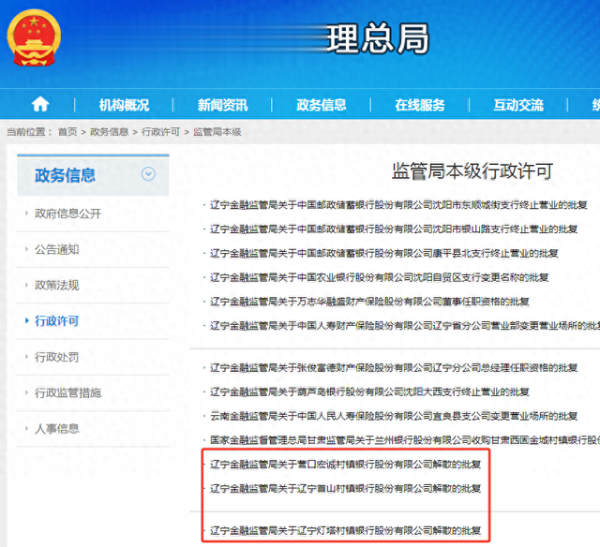Select 行政监管措施 in sidebar
The height and width of the screenshot is (547, 600).
point(68,393)
